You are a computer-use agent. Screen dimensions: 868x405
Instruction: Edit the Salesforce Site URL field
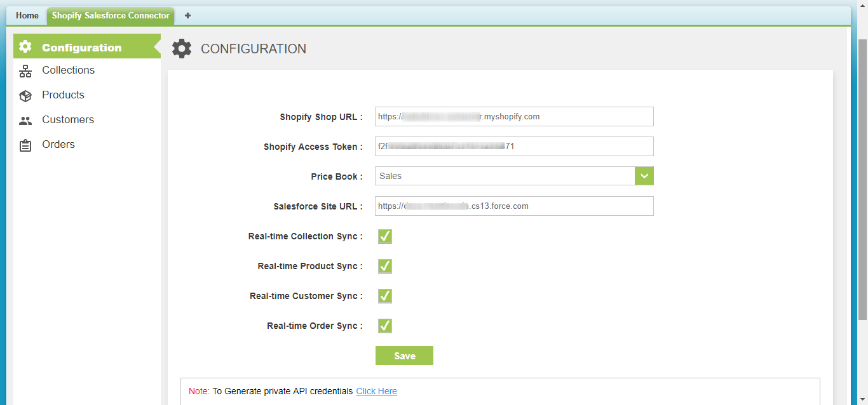tap(514, 206)
